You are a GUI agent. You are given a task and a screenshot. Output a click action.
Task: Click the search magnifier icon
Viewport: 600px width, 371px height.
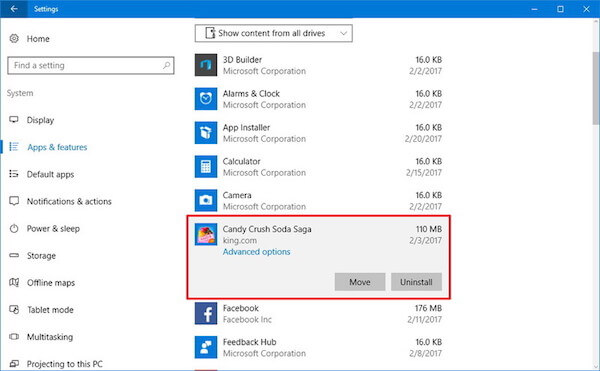(166, 65)
